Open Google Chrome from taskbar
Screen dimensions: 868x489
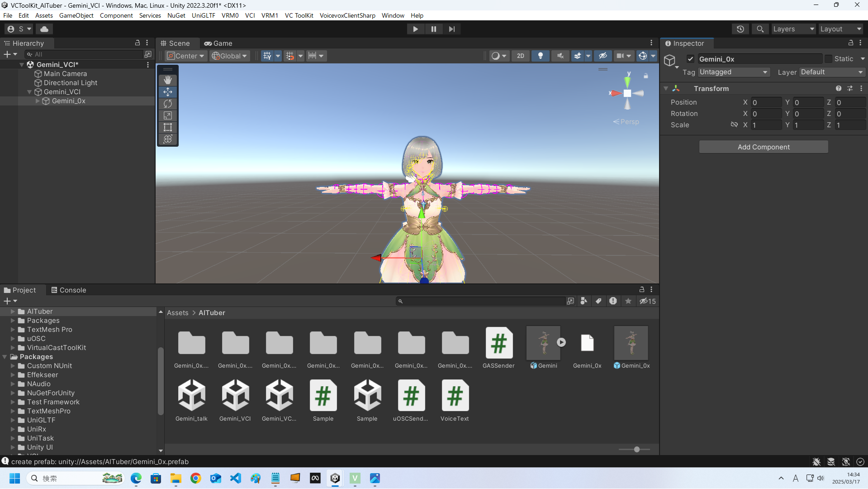(x=196, y=478)
